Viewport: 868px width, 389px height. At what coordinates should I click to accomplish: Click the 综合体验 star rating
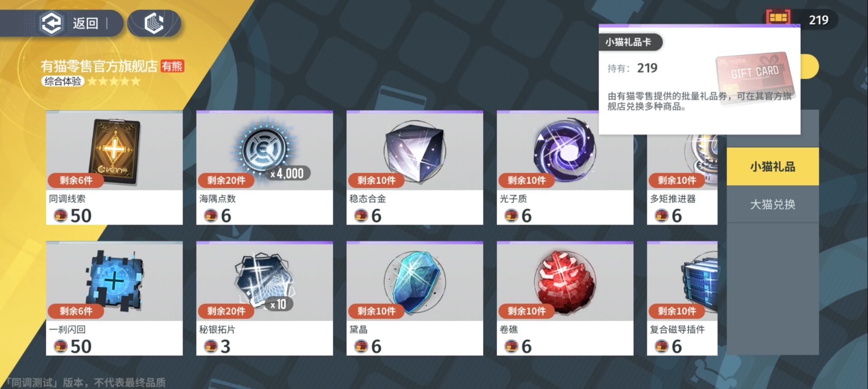(114, 81)
